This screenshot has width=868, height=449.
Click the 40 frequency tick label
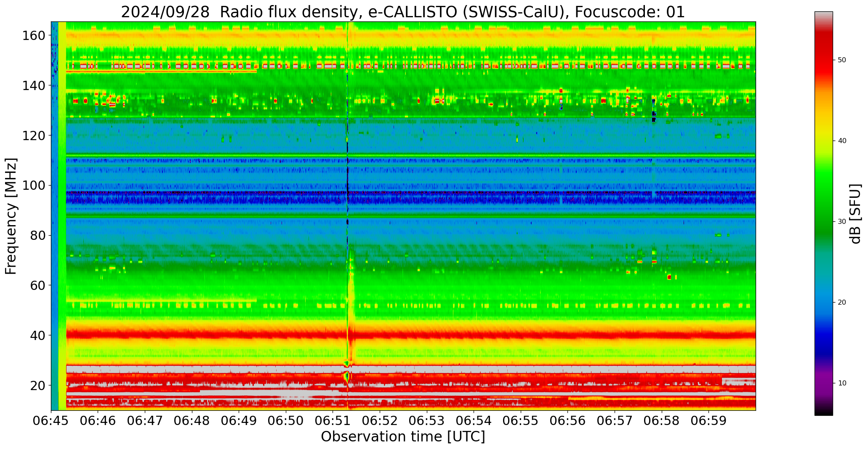38,335
